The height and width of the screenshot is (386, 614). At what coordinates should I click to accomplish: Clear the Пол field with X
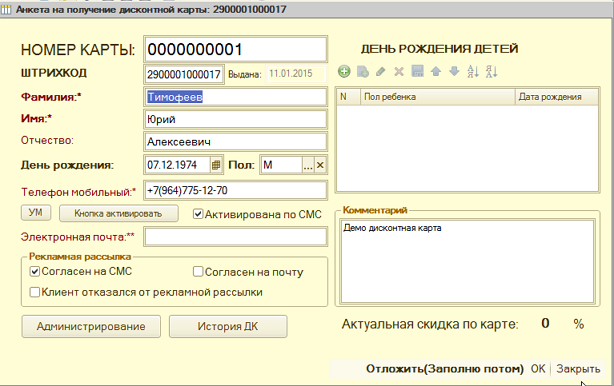[x=320, y=165]
